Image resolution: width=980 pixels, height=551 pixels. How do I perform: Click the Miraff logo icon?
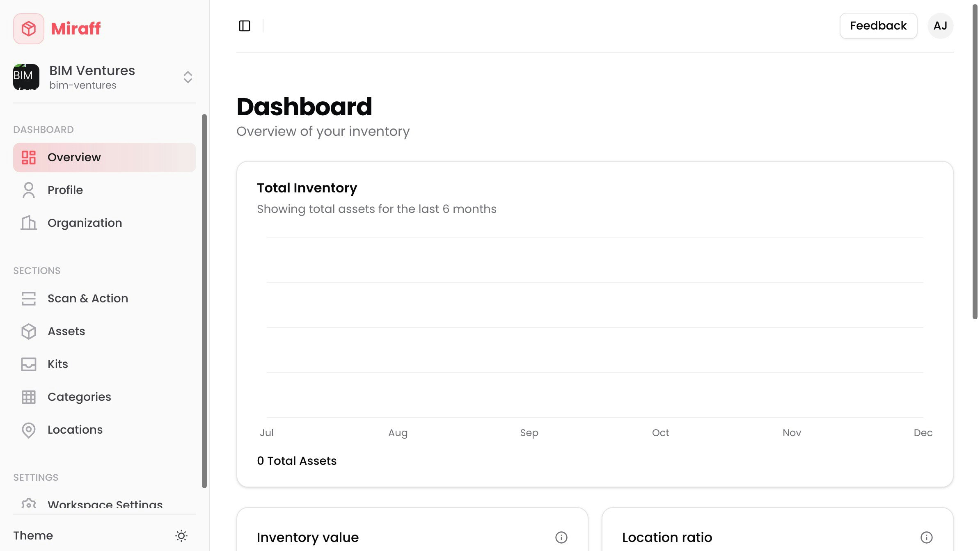click(29, 29)
